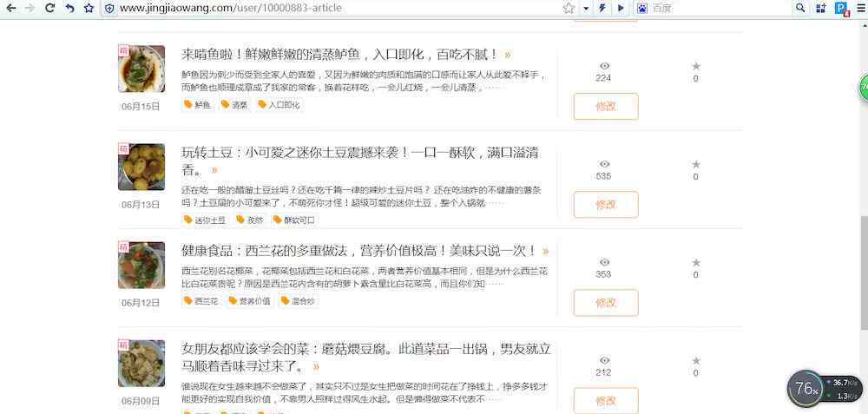Click the » arrow after the perch title
The width and height of the screenshot is (868, 414).
click(x=508, y=55)
